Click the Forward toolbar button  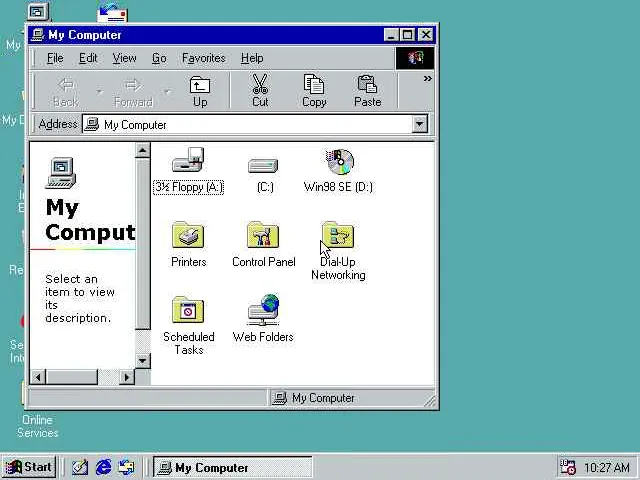tap(133, 91)
